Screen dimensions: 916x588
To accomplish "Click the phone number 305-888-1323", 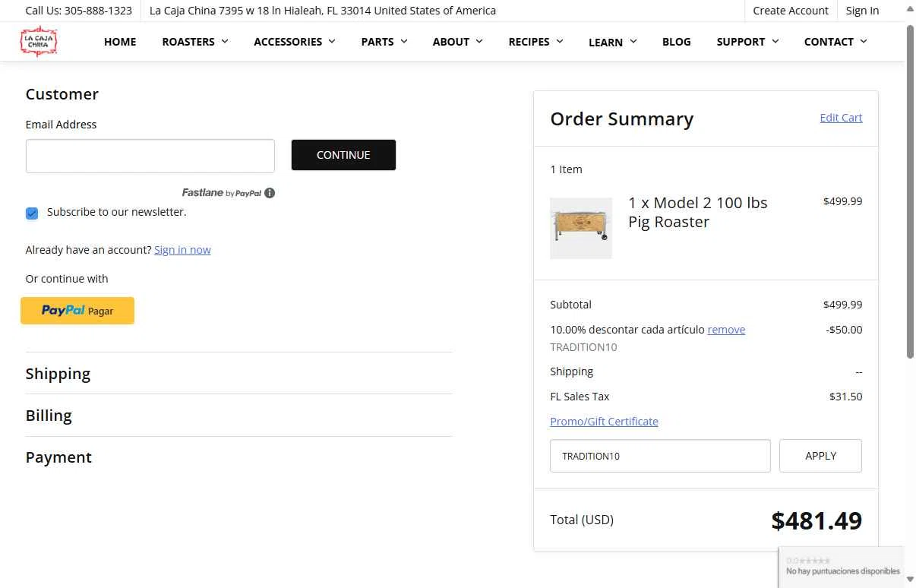I will click(x=98, y=11).
